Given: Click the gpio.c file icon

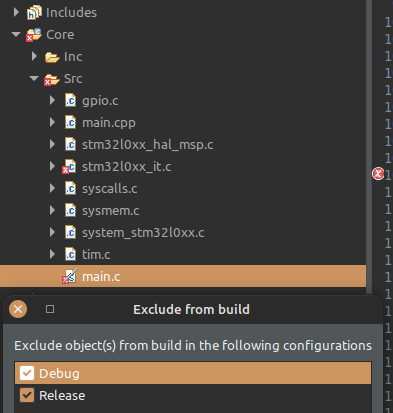Looking at the screenshot, I should [70, 101].
